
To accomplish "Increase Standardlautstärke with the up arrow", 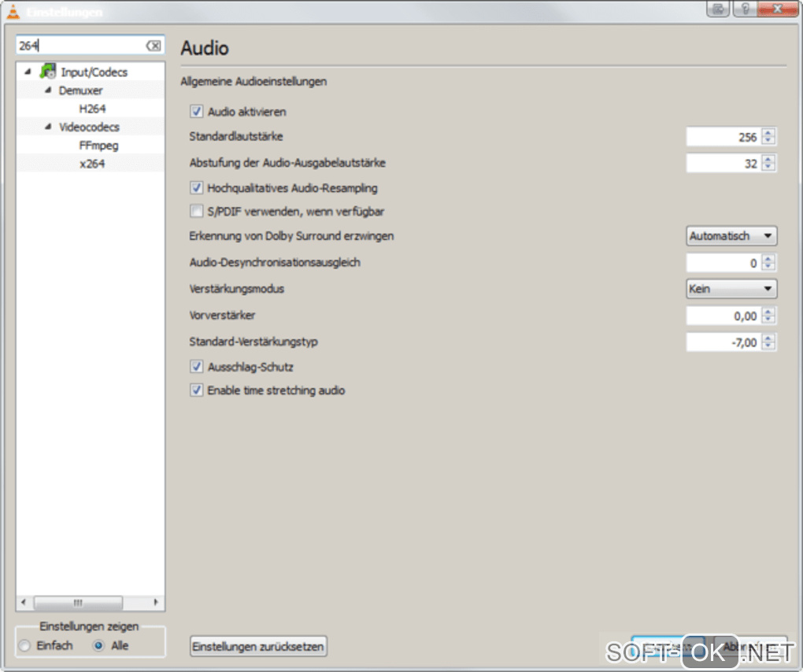I will click(x=768, y=132).
